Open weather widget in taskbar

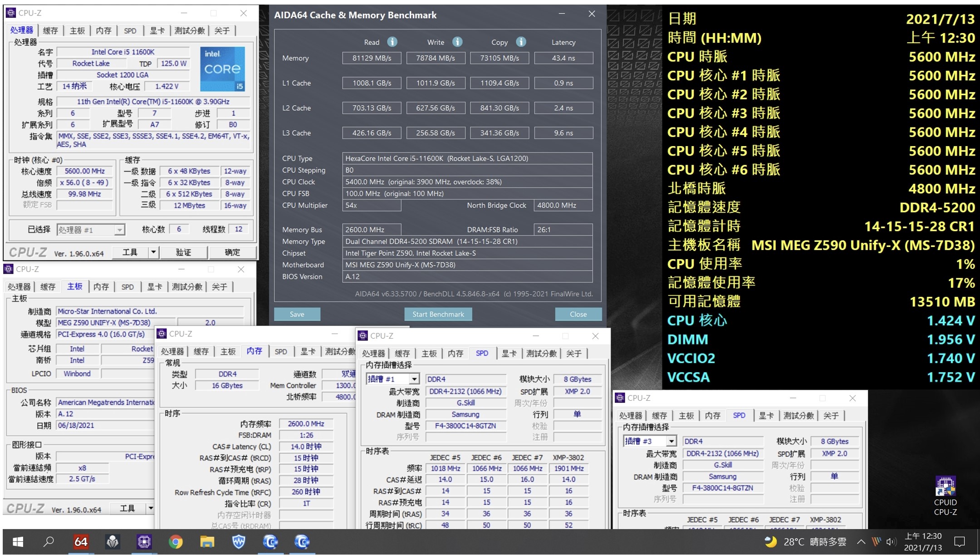(x=805, y=541)
